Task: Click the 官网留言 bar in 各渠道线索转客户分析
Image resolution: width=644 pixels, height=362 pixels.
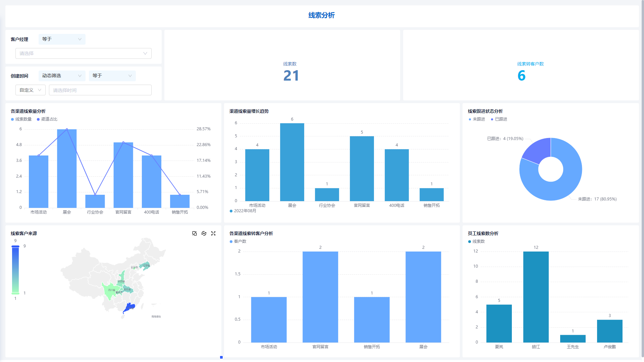Action: click(320, 297)
